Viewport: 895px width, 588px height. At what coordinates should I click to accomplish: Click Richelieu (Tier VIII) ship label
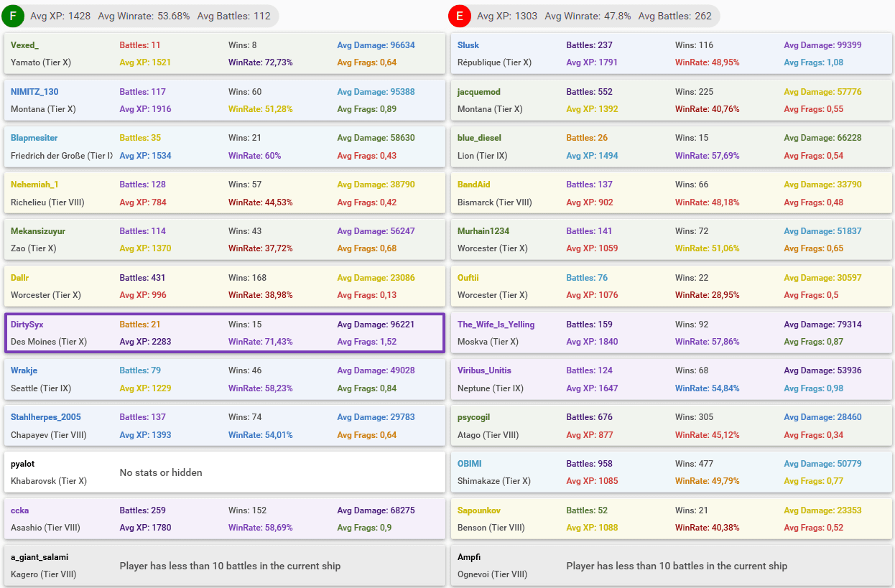coord(47,202)
